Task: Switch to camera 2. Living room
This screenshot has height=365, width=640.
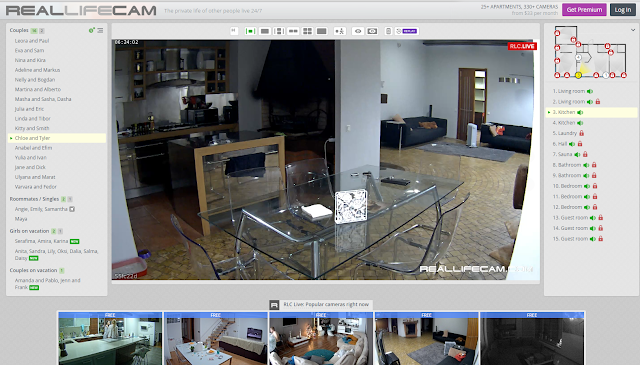Action: (569, 102)
